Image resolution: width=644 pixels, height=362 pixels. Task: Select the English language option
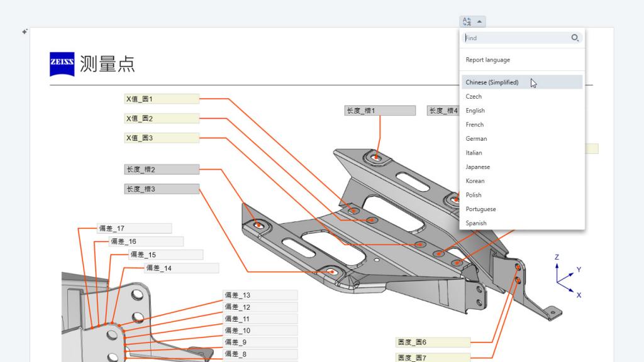pyautogui.click(x=475, y=110)
